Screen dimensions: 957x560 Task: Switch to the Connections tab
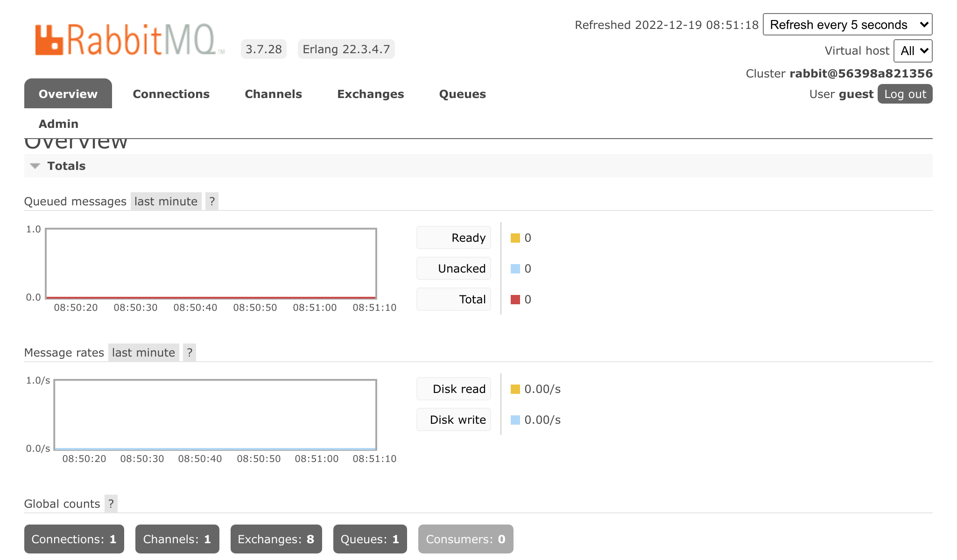(171, 94)
